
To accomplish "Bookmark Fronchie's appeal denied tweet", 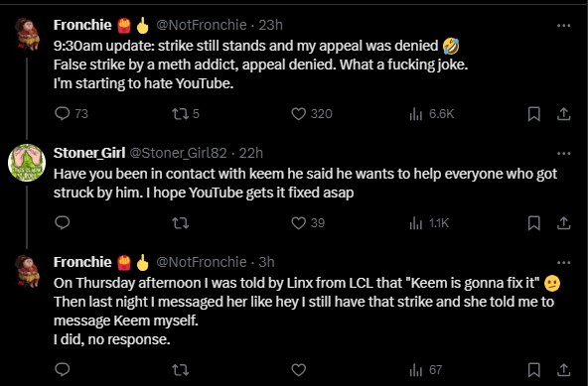I will 534,114.
